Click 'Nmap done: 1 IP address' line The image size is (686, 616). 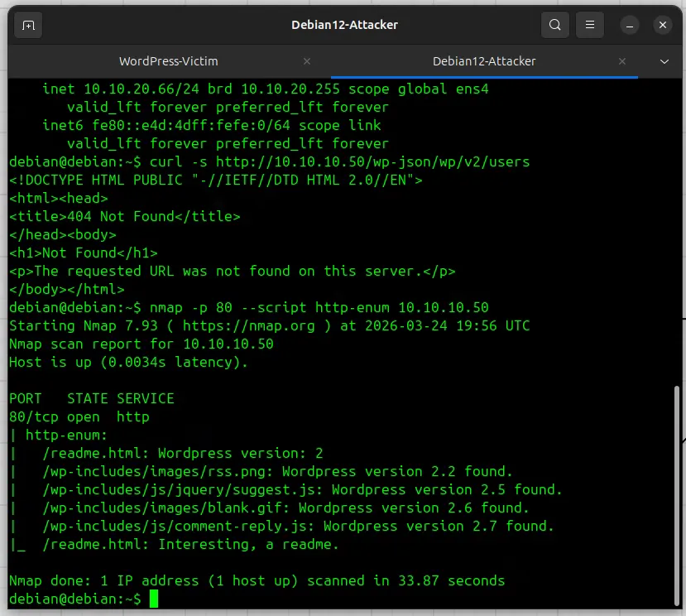tap(257, 581)
